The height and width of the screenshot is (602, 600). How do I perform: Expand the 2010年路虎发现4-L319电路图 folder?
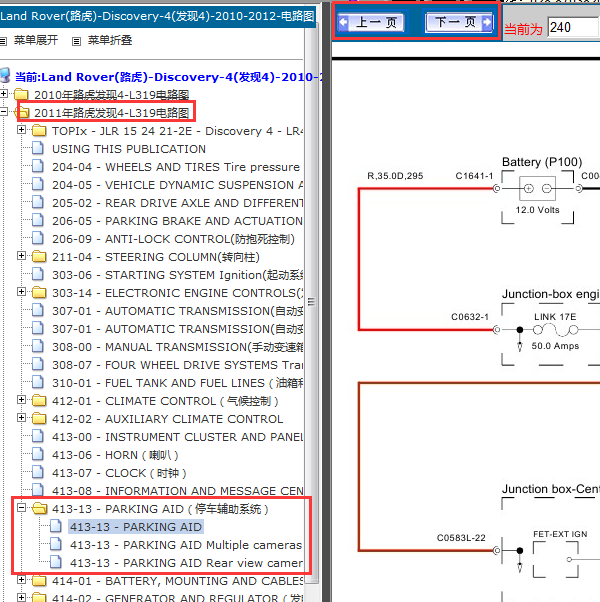4,93
